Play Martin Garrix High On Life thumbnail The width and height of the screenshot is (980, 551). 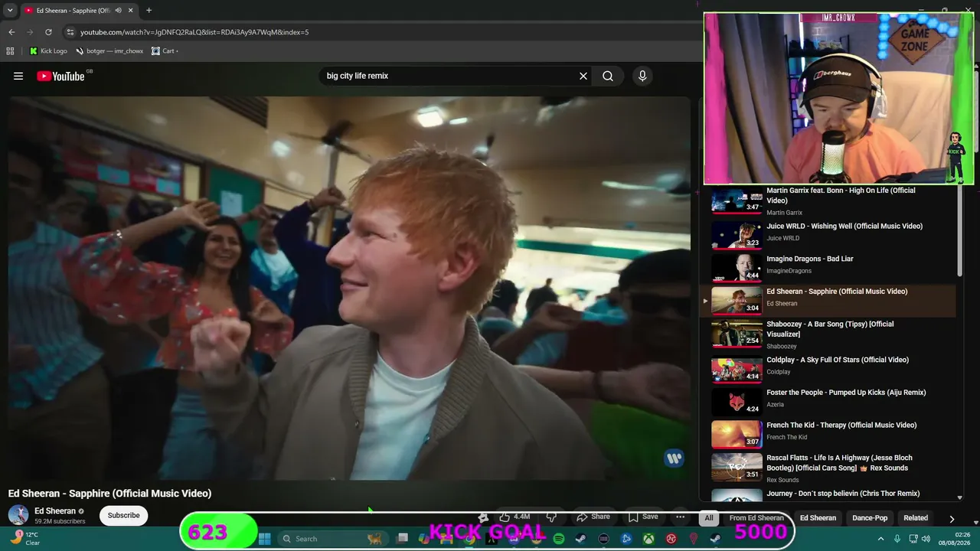737,200
